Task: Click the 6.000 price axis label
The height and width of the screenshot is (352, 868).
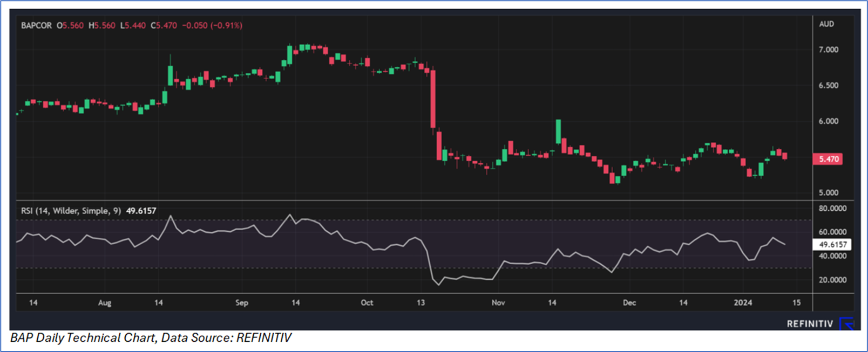Action: [829, 121]
